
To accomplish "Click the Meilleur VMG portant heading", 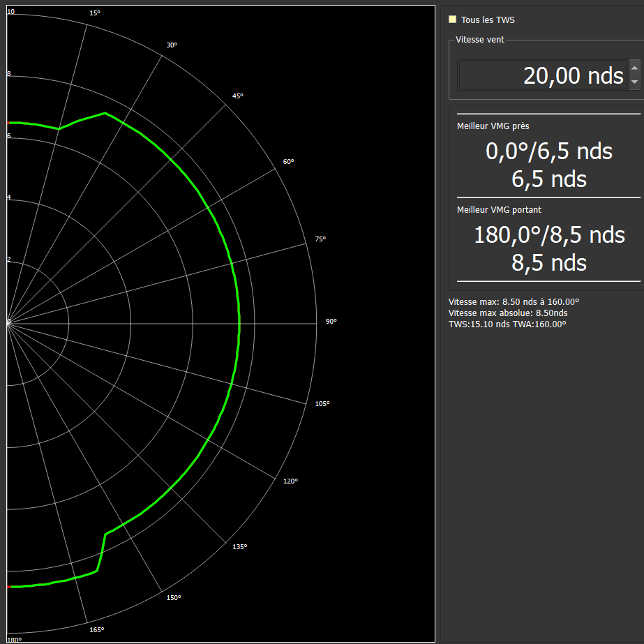I will [499, 209].
